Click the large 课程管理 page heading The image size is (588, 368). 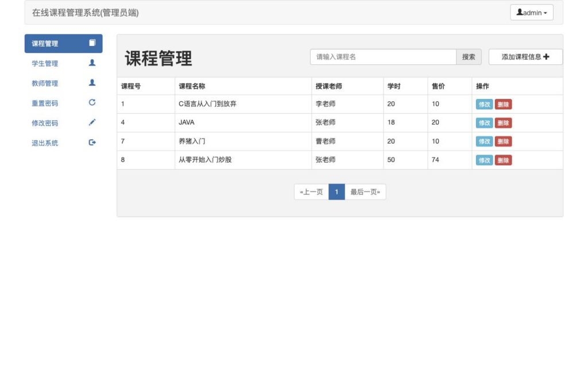158,58
